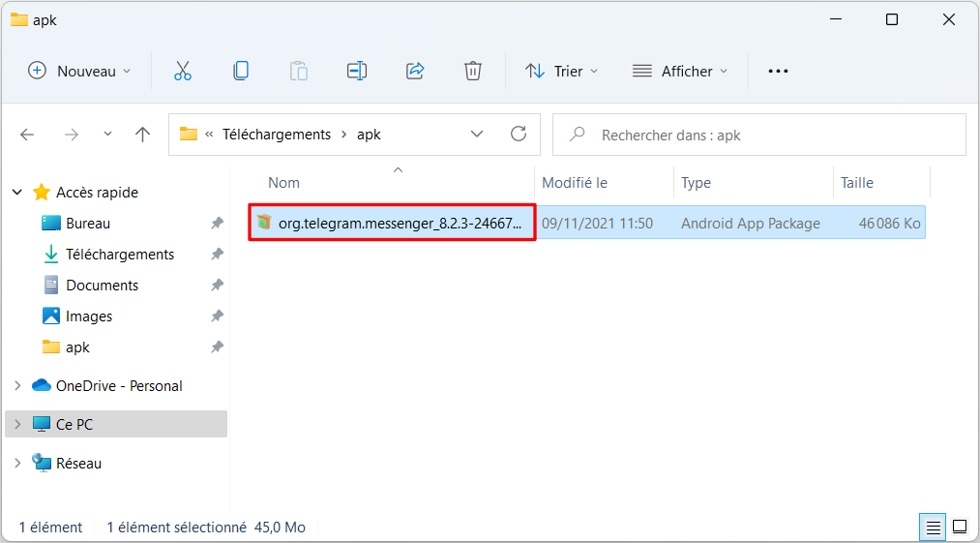This screenshot has width=980, height=543.
Task: Click the Rename icon in toolbar
Action: [357, 71]
